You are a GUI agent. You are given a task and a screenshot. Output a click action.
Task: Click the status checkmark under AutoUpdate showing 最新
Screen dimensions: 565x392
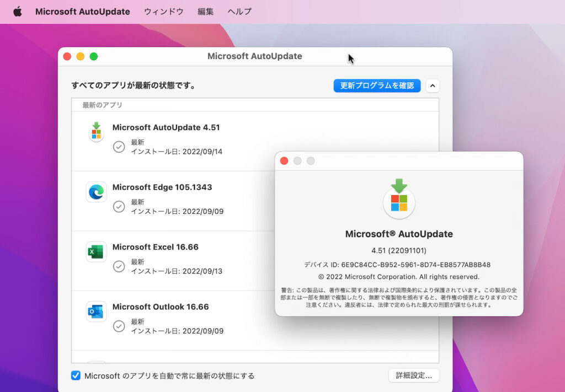pos(119,147)
